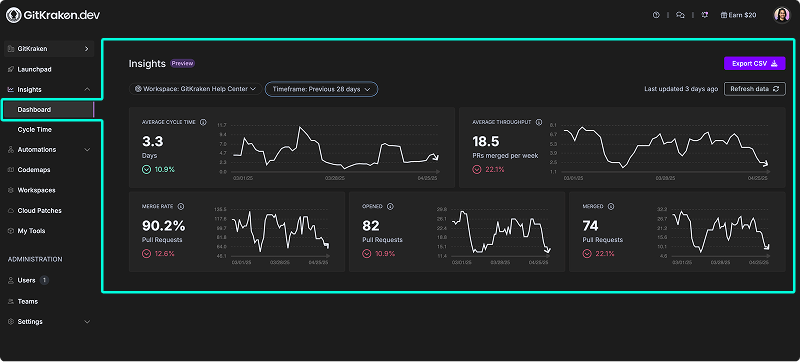
Task: Click the My Tools cube icon
Action: [x=11, y=231]
